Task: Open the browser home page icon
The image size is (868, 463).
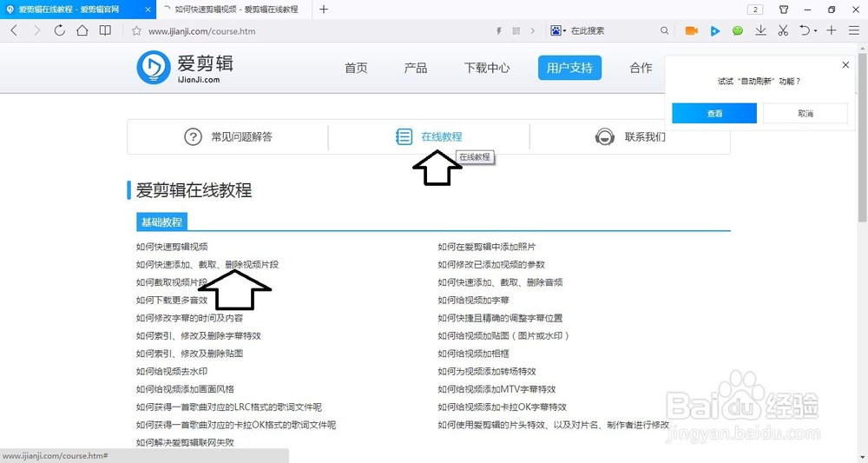Action: coord(82,30)
